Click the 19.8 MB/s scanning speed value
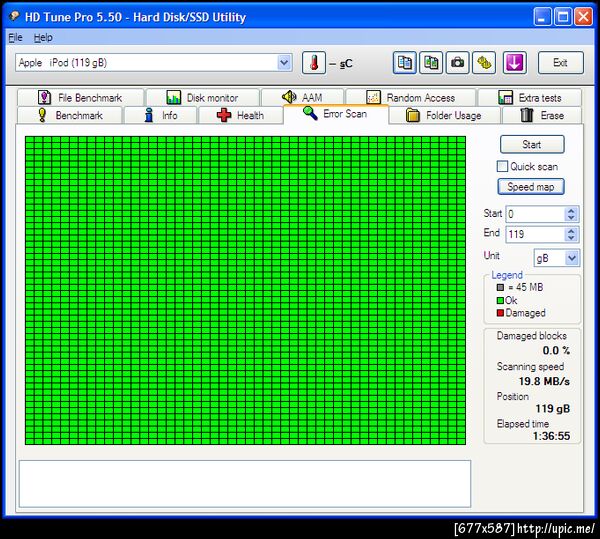This screenshot has width=600, height=539. pos(544,381)
